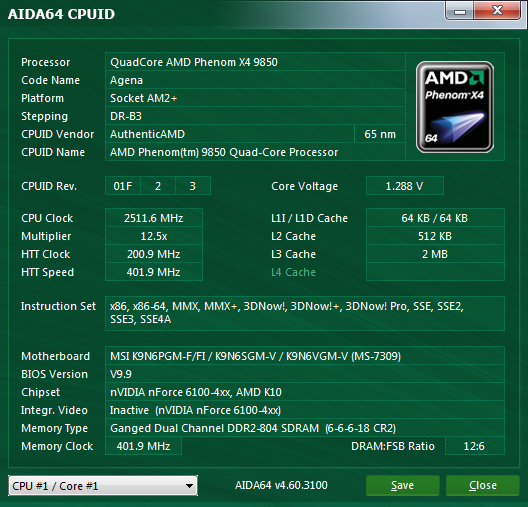Click the red X window close button
528x507 pixels.
497,11
